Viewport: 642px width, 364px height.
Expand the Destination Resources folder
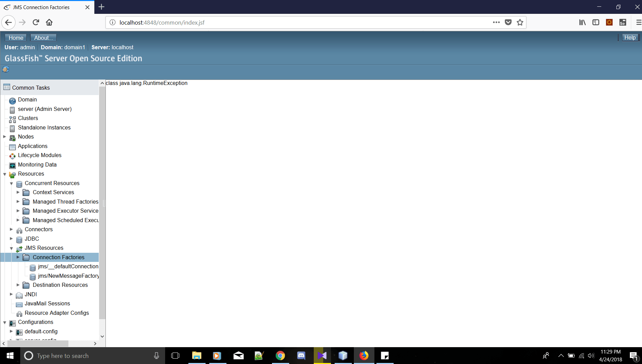click(18, 285)
